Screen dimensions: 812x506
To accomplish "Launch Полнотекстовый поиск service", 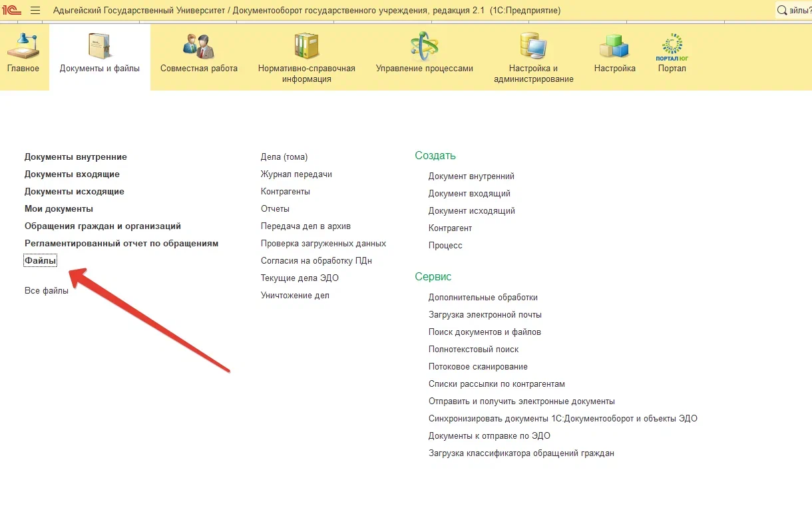I will click(x=473, y=350).
